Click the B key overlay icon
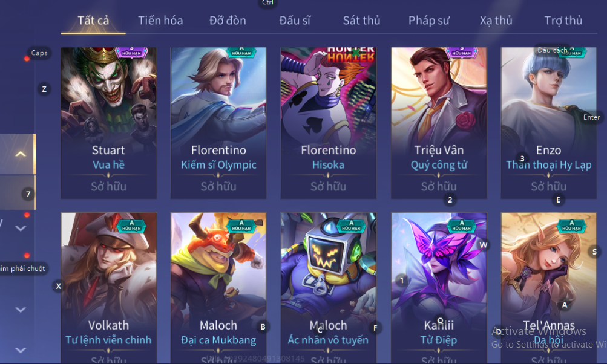Viewport: 607px width, 364px height. pyautogui.click(x=263, y=327)
